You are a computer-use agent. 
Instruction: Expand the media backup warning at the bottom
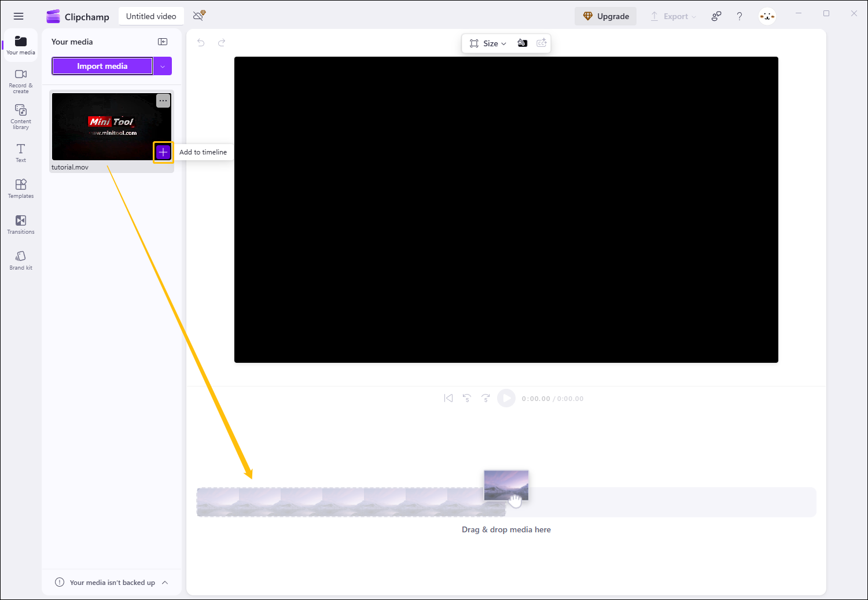point(165,583)
